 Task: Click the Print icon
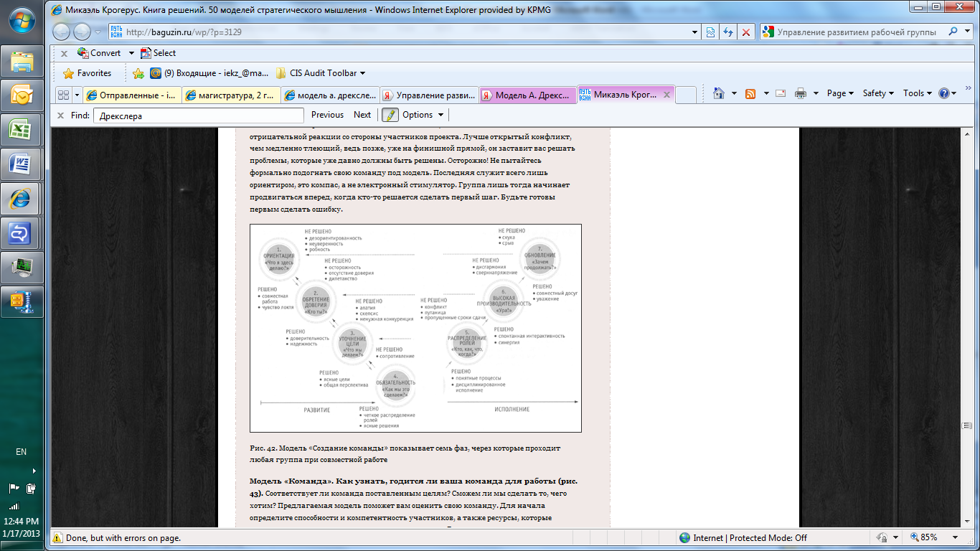coord(801,93)
